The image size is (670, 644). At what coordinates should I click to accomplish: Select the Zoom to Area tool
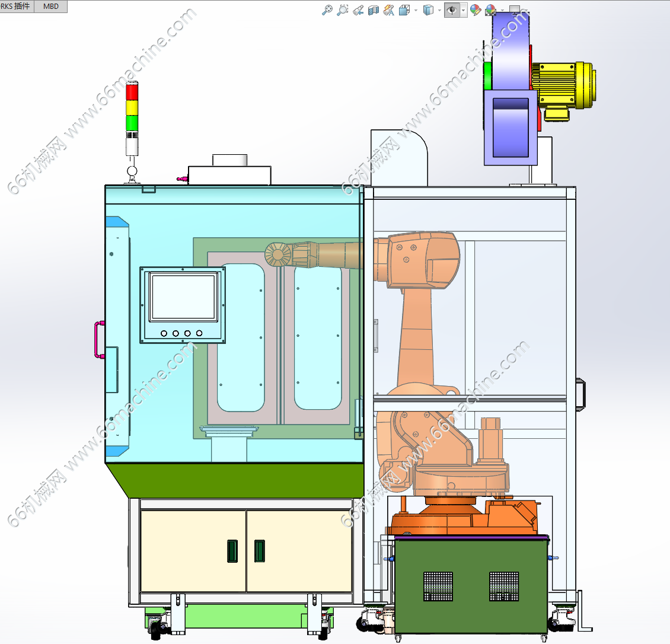tap(343, 10)
